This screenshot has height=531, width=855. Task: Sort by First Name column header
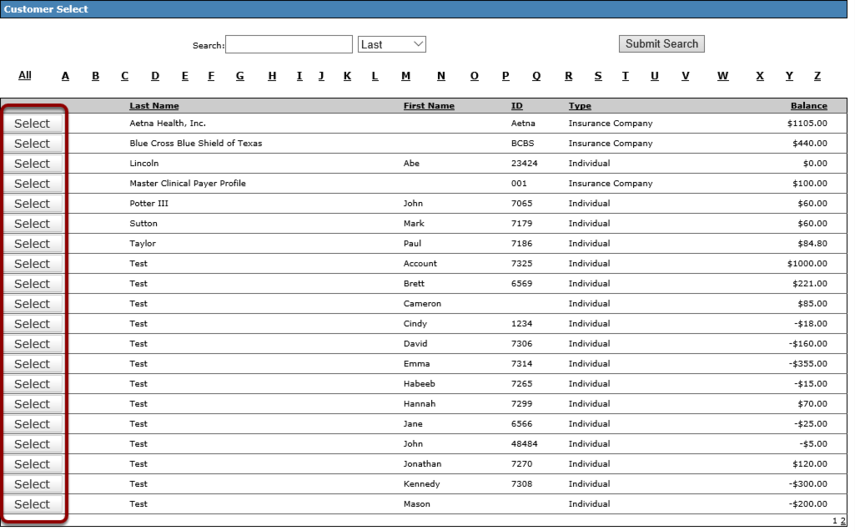point(429,106)
